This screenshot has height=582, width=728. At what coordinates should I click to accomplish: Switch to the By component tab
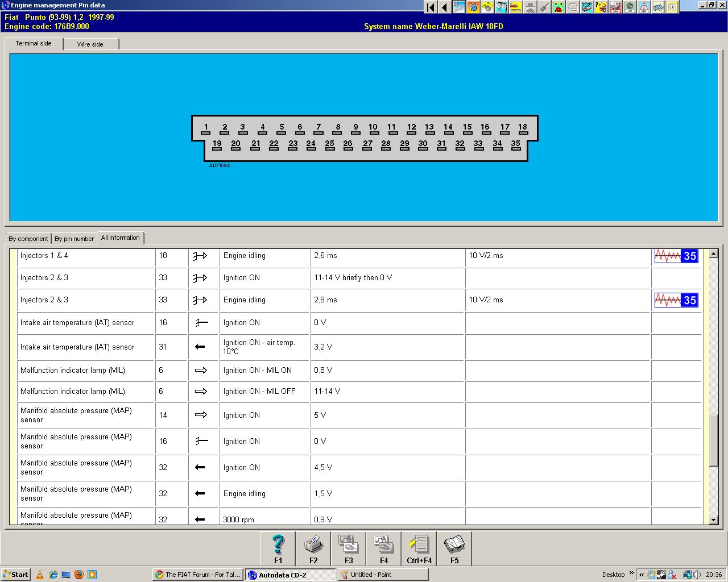(x=28, y=239)
